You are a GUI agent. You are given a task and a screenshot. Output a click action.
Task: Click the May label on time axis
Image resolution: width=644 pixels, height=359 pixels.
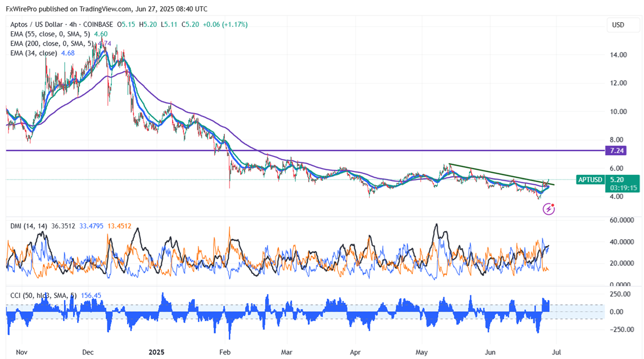click(x=422, y=352)
